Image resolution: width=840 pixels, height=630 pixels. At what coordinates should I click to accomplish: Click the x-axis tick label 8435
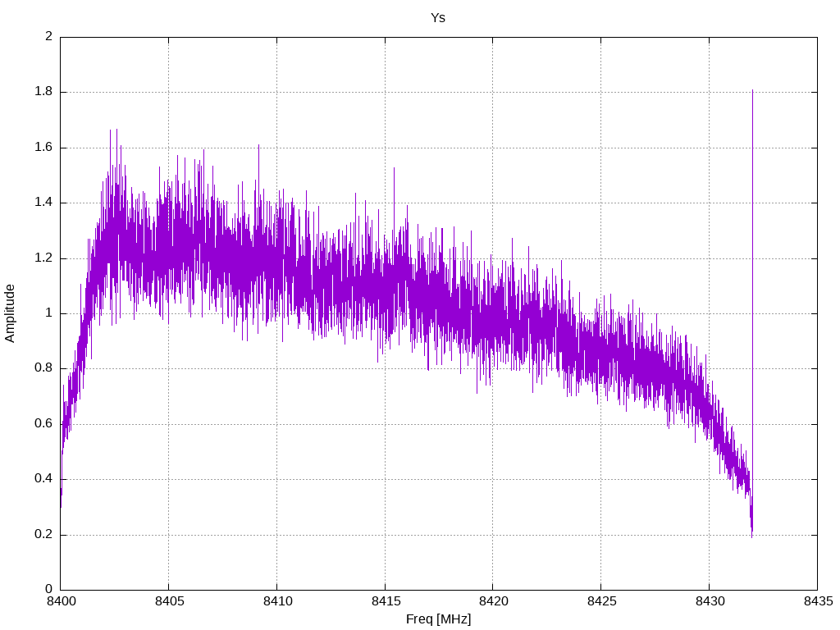(x=818, y=601)
